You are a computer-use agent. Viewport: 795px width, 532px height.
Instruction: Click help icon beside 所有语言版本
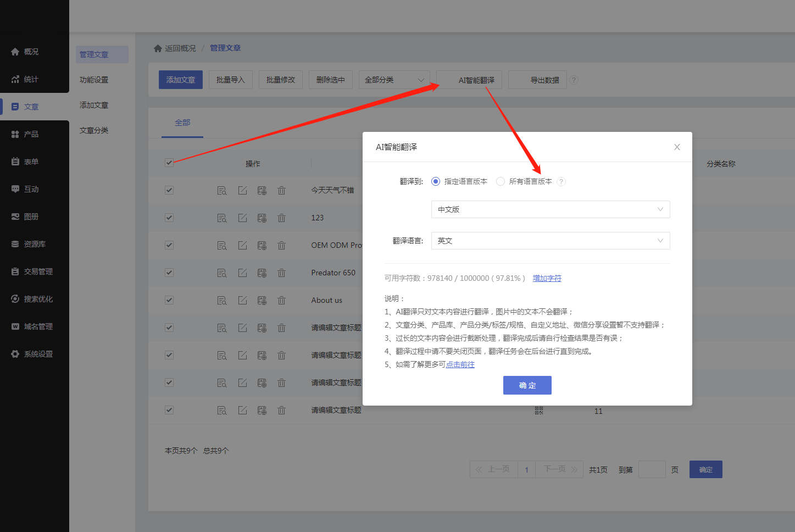click(561, 182)
